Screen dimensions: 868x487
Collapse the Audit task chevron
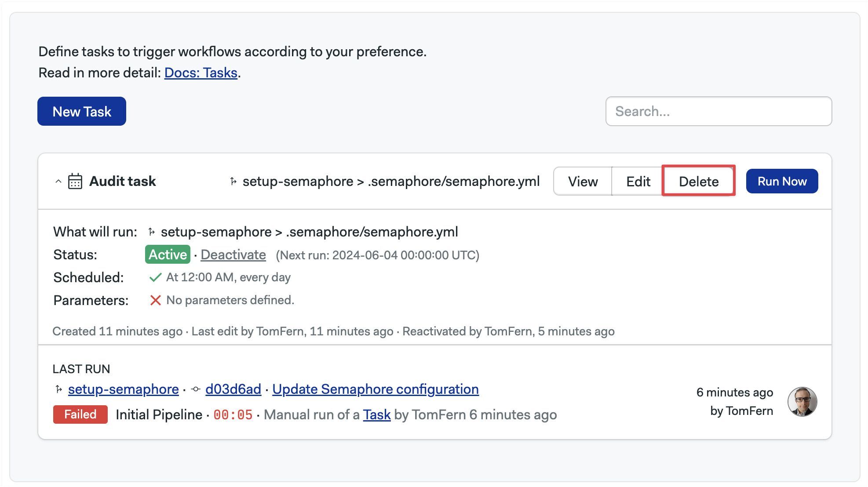[58, 181]
